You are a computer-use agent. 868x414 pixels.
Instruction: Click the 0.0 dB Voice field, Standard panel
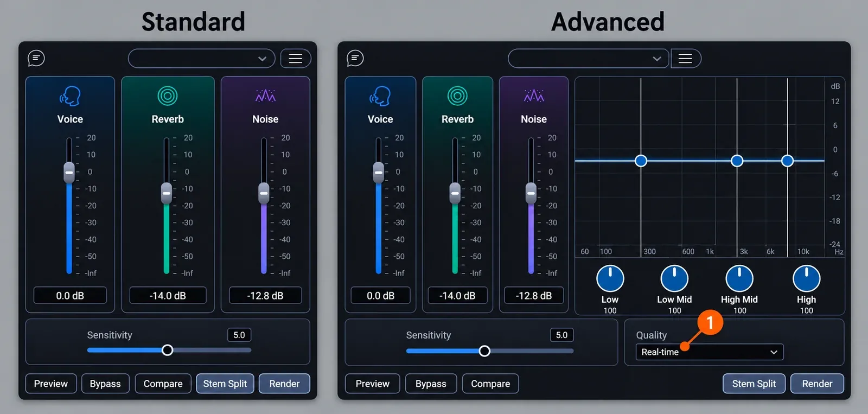(70, 296)
